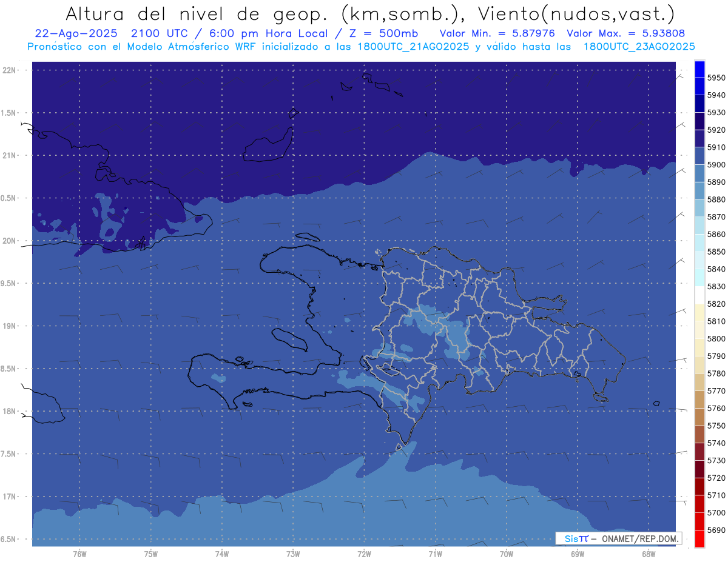Viewport: 728px width, 562px height.
Task: Click the '5880' legend value
Action: pos(716,199)
